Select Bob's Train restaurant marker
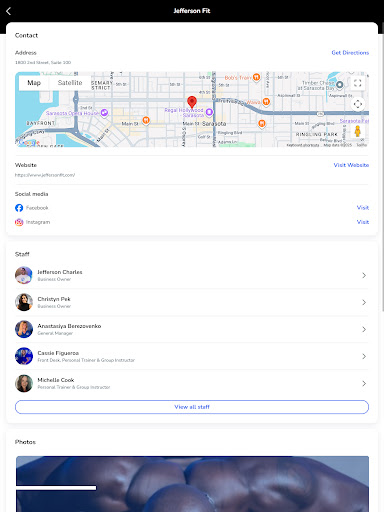 [256, 77]
